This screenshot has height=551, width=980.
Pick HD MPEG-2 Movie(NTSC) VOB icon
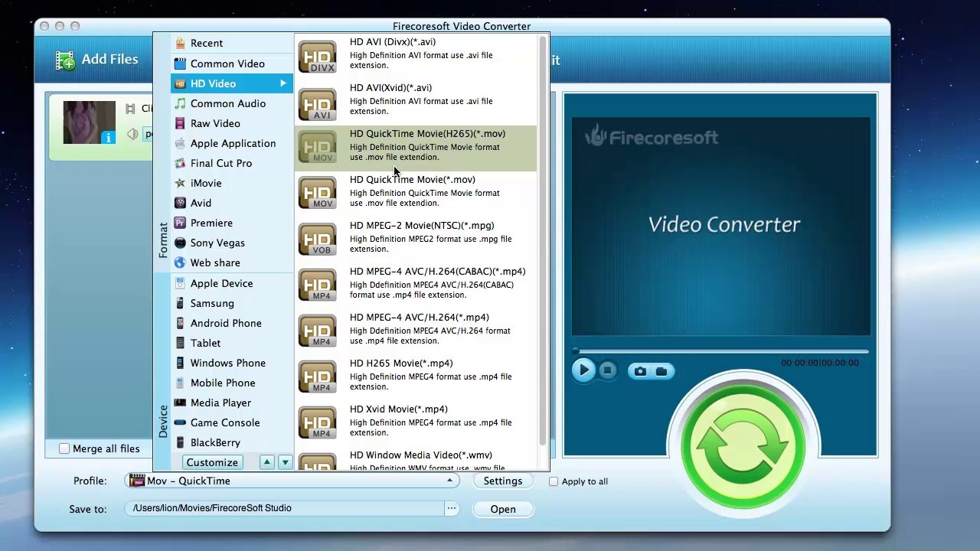tap(317, 240)
